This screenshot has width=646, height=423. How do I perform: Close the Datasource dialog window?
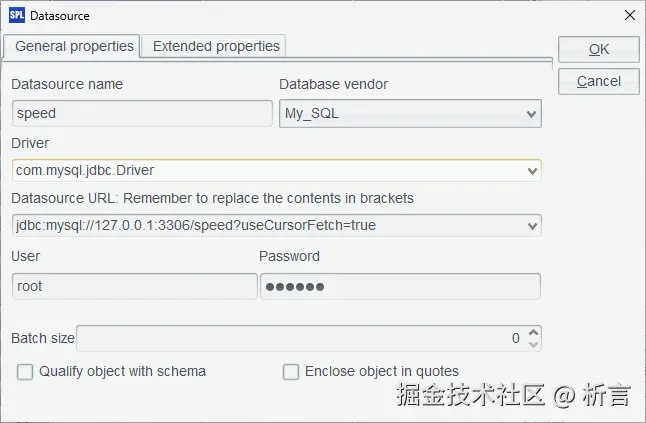click(x=628, y=15)
